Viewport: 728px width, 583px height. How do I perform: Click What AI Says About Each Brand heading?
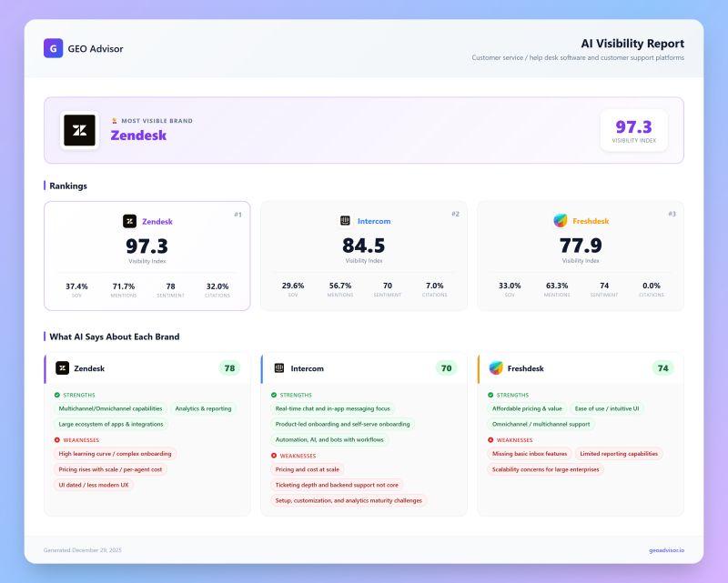click(x=115, y=337)
